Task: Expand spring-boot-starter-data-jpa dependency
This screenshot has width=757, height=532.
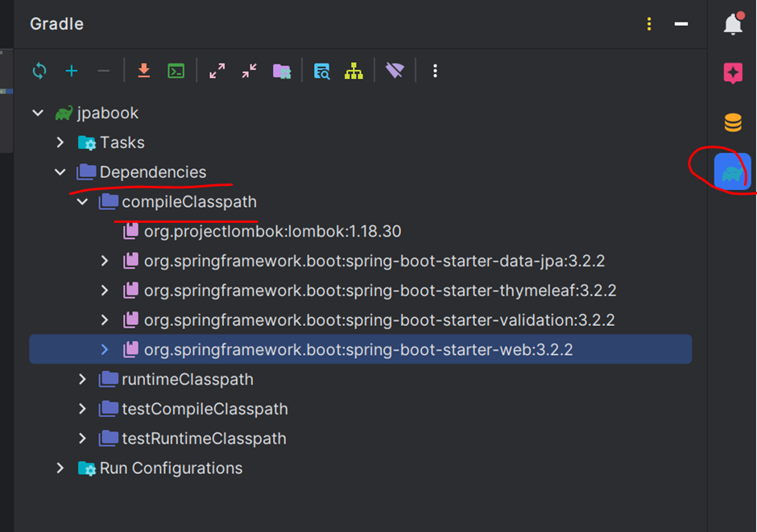Action: (x=104, y=261)
